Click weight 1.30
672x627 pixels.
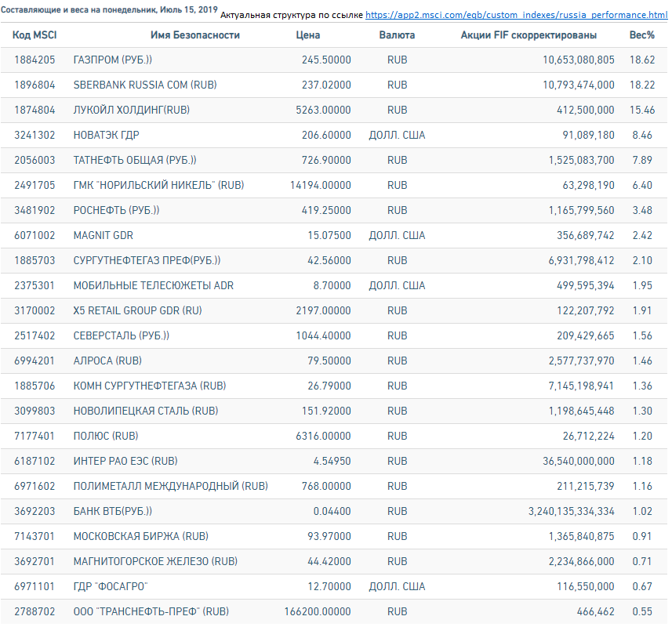point(642,411)
